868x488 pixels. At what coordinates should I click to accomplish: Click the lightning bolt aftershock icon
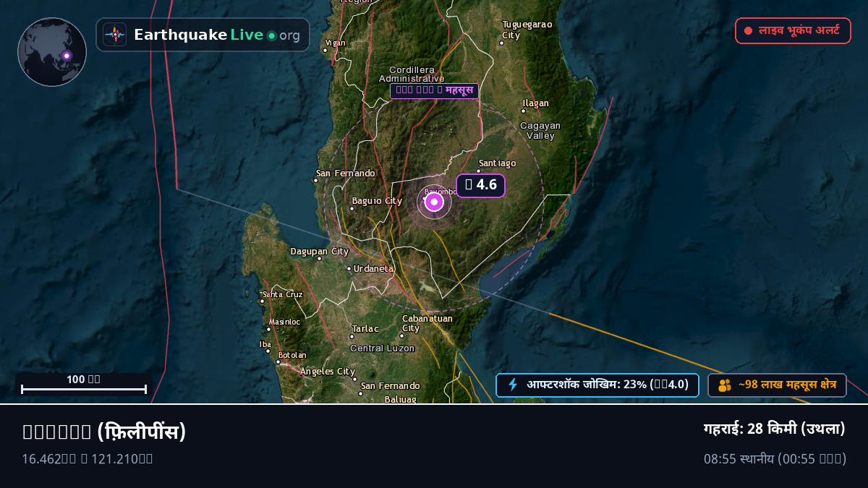click(x=514, y=385)
